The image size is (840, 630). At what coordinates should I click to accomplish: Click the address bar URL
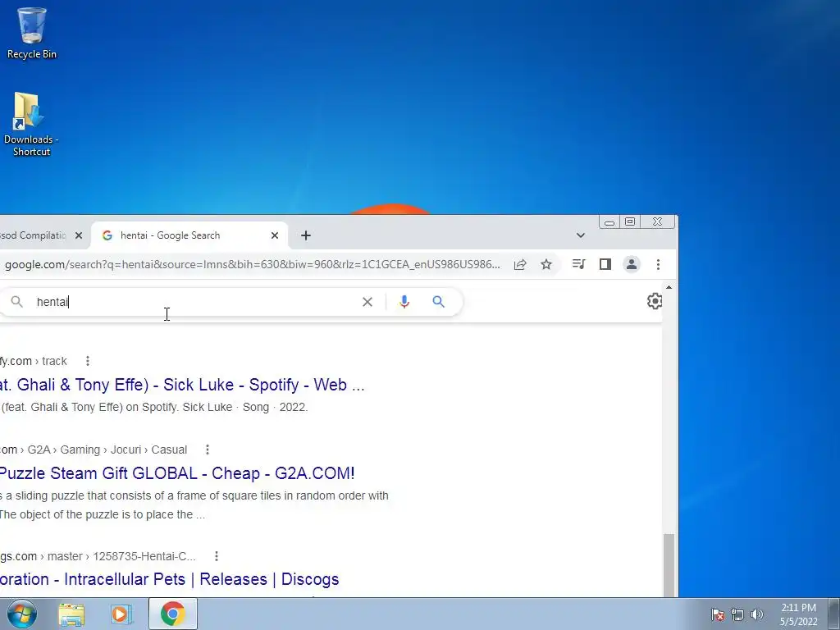coord(253,264)
